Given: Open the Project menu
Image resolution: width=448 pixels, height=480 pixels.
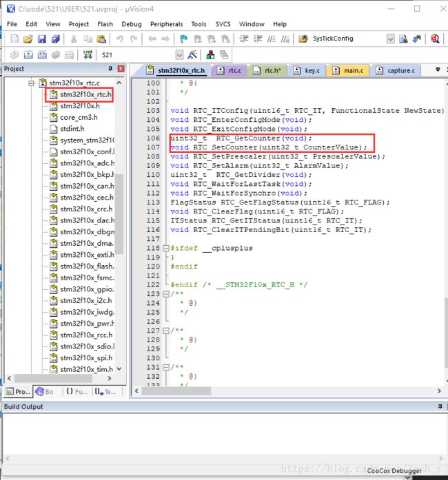Looking at the screenshot, I should [x=79, y=24].
